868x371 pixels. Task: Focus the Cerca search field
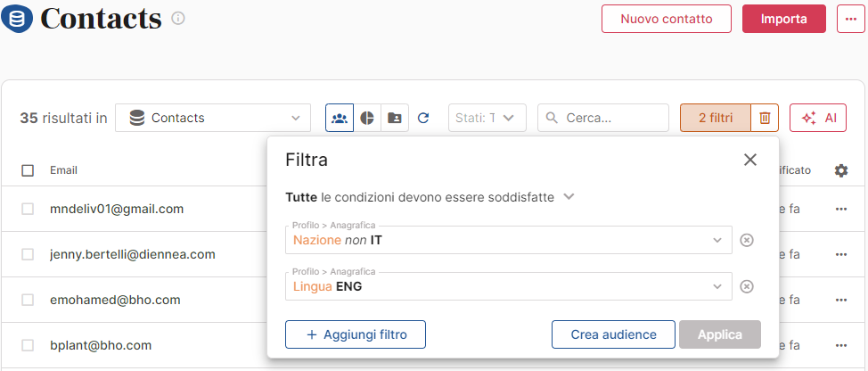(x=603, y=118)
